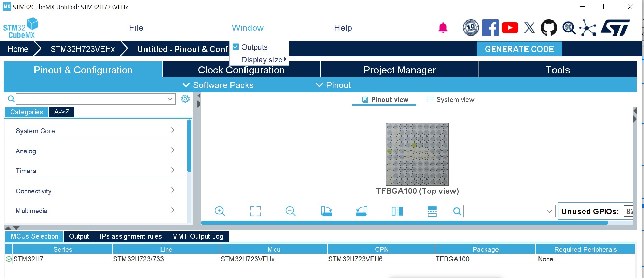Open the Pinout dropdown menu
644x278 pixels.
coord(333,85)
